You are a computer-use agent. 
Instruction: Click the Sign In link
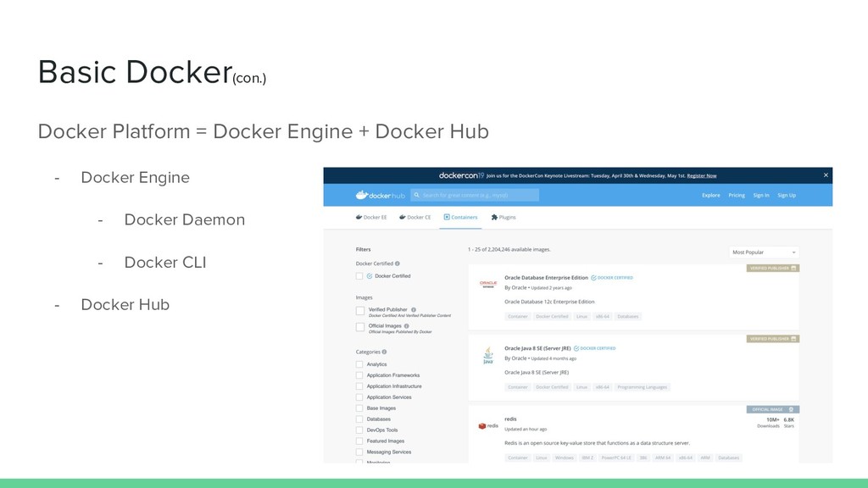[761, 196]
